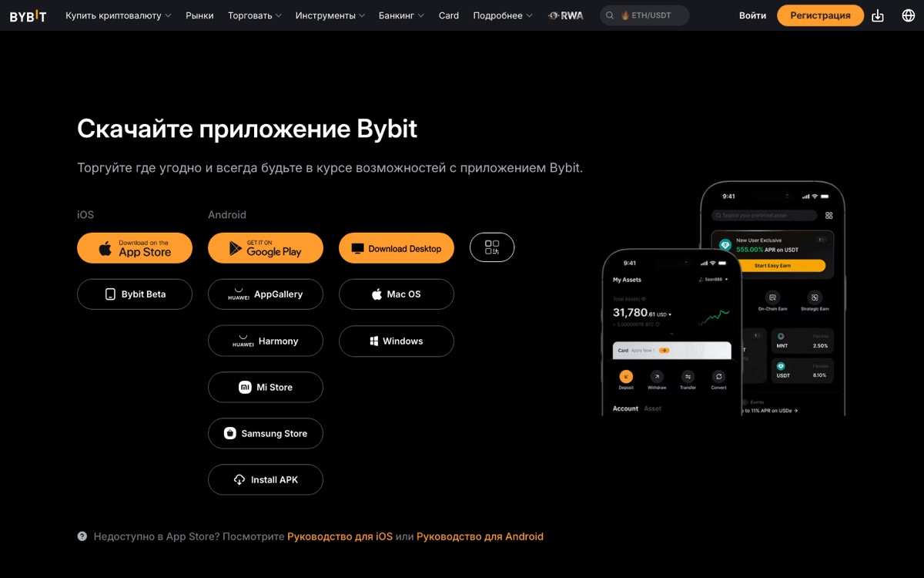Open the language globe icon
Viewport: 924px width, 578px height.
coord(909,15)
